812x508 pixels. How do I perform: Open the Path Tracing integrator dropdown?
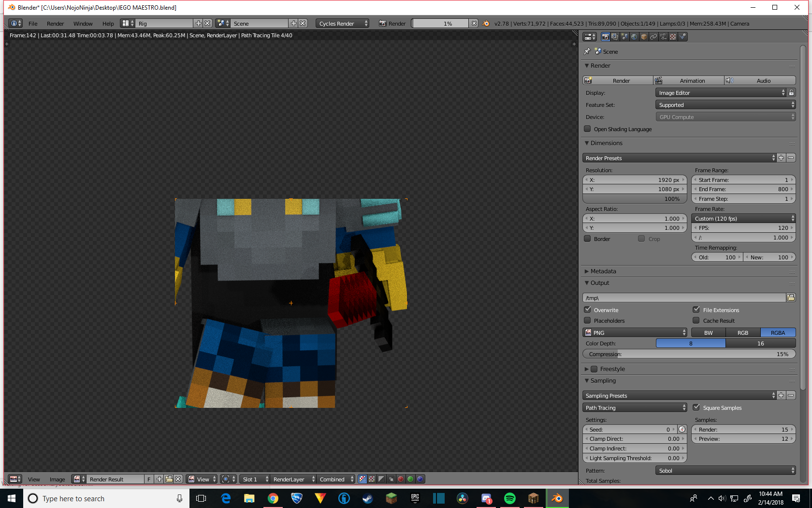click(x=635, y=407)
